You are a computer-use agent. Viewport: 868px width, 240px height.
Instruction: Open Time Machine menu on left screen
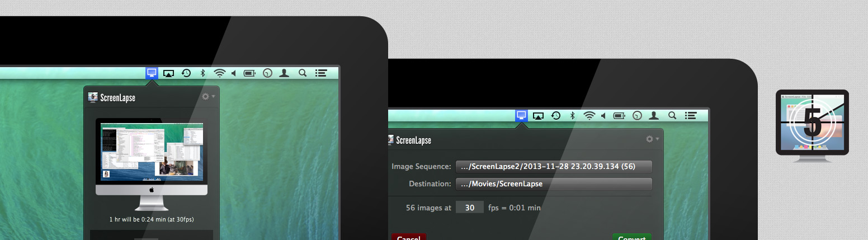pyautogui.click(x=187, y=73)
